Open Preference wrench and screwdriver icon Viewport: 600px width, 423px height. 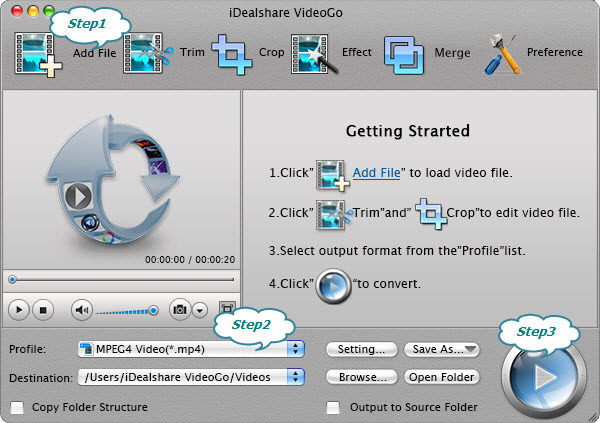502,54
